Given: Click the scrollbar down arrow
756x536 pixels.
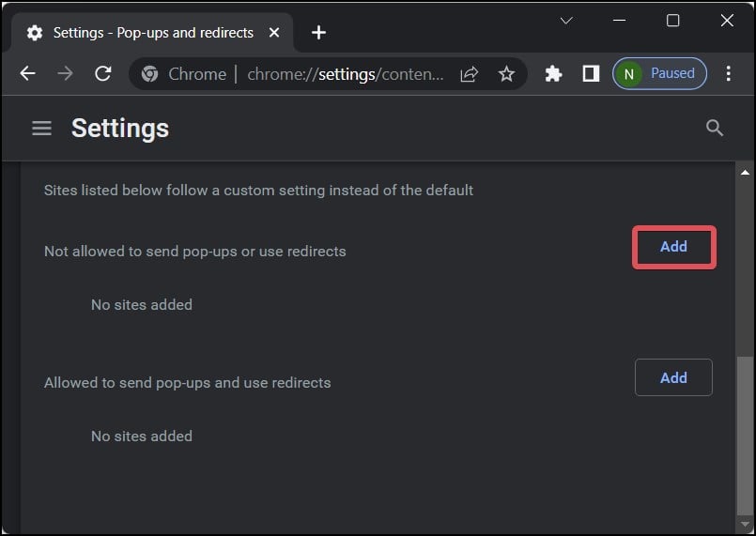Looking at the screenshot, I should [x=745, y=524].
